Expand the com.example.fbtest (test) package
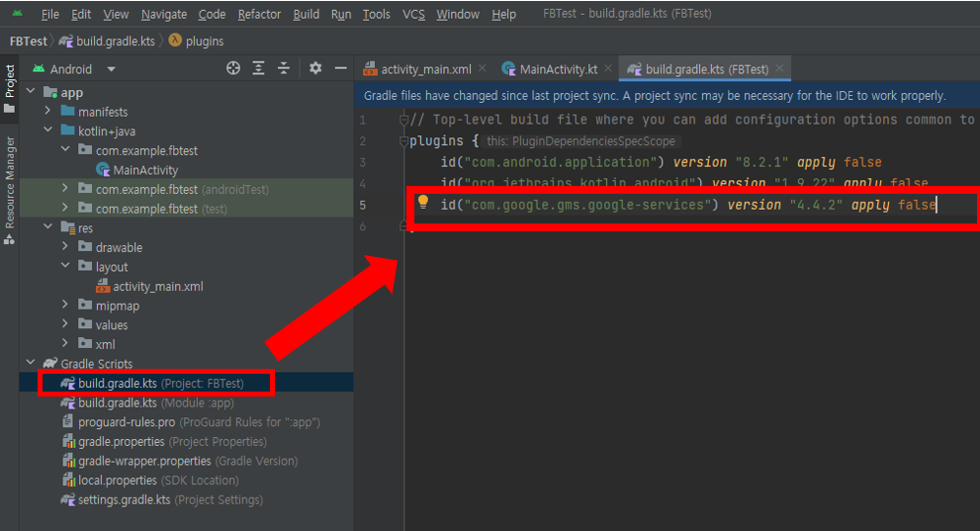Image resolution: width=980 pixels, height=531 pixels. click(x=65, y=208)
